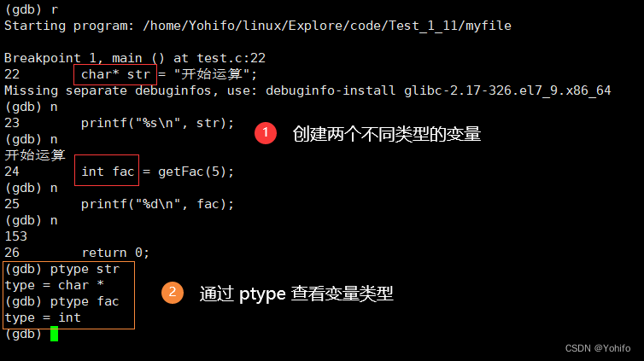Click the CSDN @Yohifo watermark
644x361 pixels.
point(598,348)
